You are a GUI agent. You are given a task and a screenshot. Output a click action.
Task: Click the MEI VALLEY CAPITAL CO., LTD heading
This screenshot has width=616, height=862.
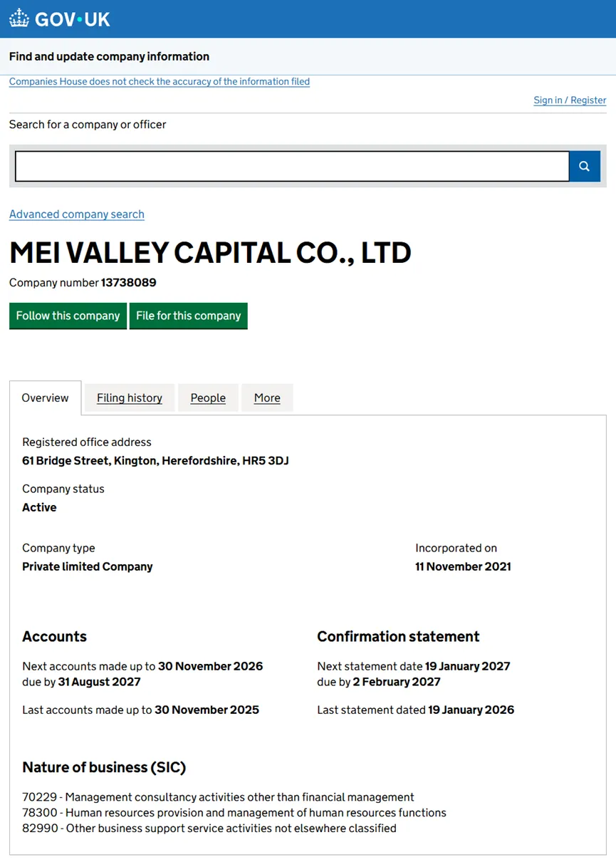click(x=210, y=252)
